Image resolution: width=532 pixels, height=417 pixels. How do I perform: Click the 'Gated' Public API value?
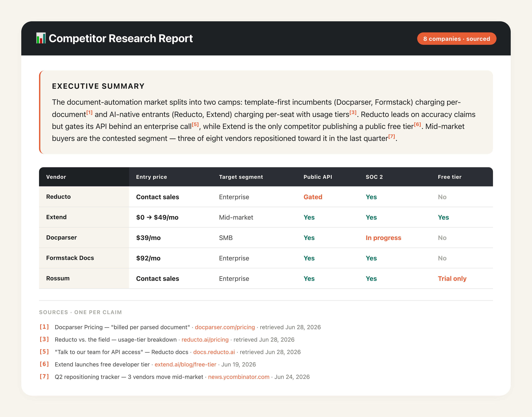point(313,197)
